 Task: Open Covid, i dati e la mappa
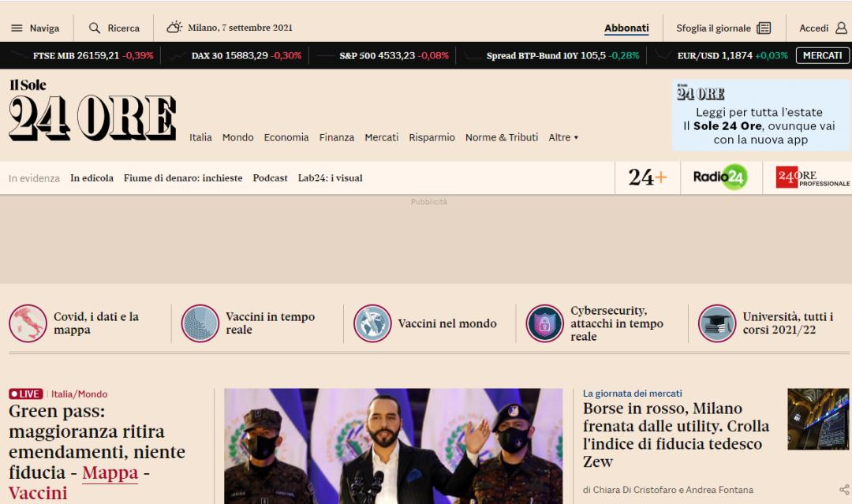click(x=96, y=323)
